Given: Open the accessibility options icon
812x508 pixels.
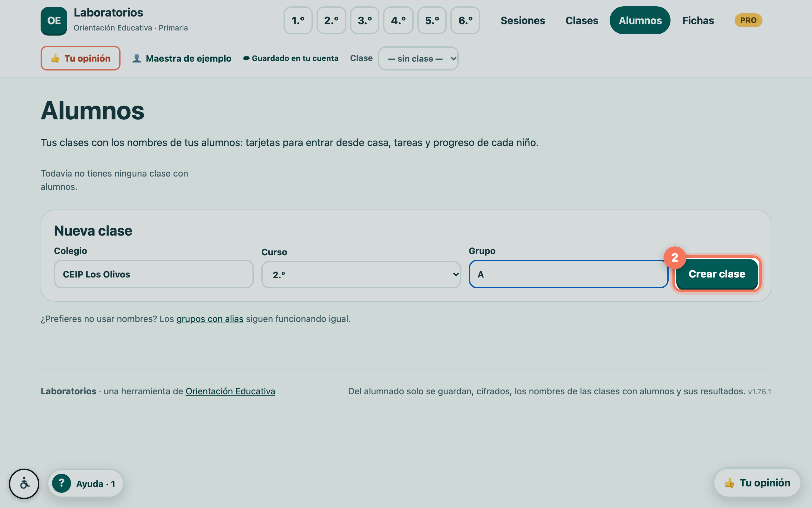Looking at the screenshot, I should point(24,484).
